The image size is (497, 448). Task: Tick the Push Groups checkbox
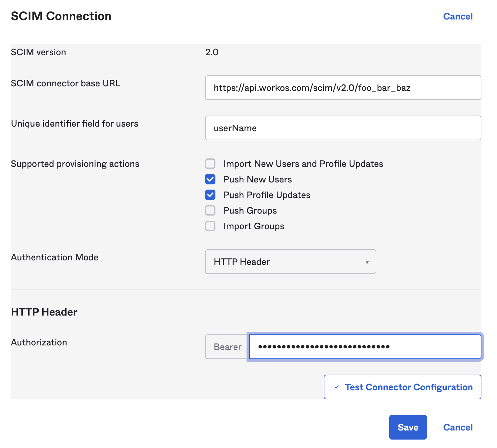[210, 211]
